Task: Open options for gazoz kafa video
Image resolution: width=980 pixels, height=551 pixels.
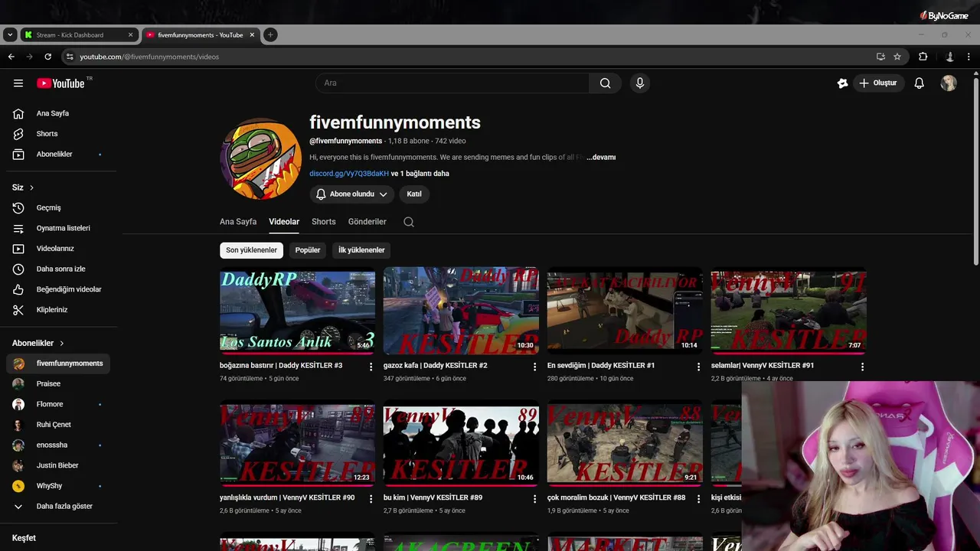Action: [x=534, y=367]
